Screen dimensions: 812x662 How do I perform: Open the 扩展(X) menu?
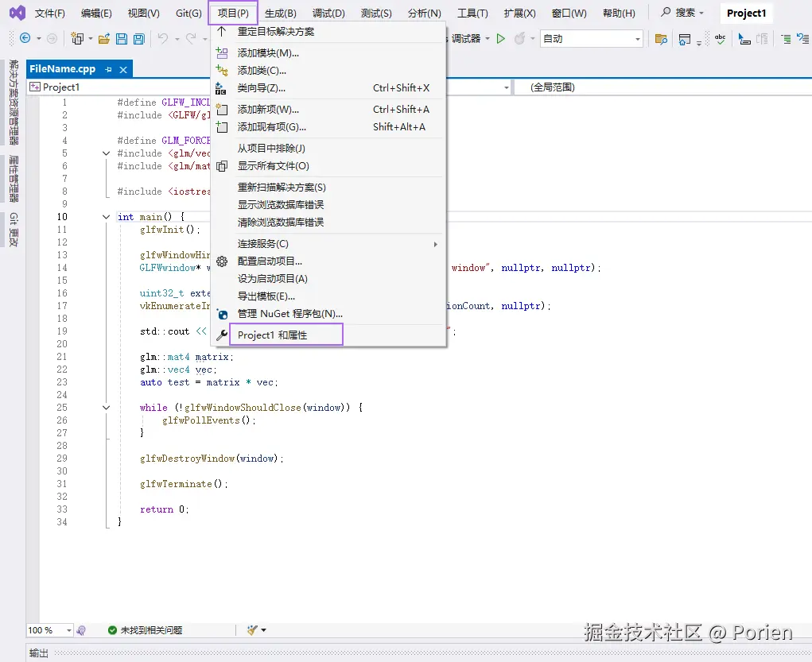click(519, 13)
